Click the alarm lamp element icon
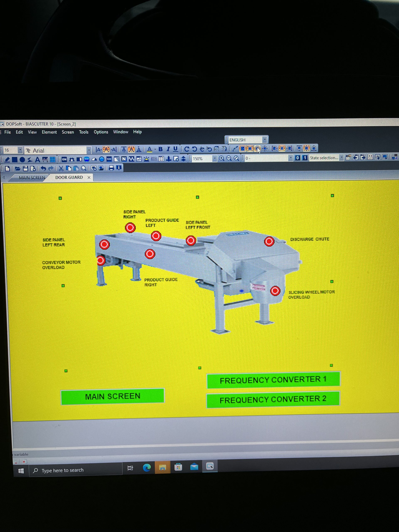This screenshot has width=399, height=532. pyautogui.click(x=146, y=159)
